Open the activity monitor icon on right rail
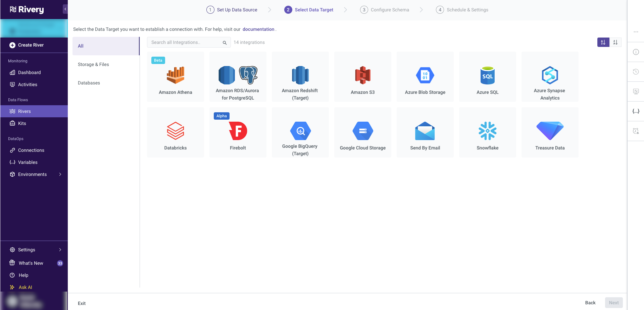The width and height of the screenshot is (644, 310). point(636,91)
